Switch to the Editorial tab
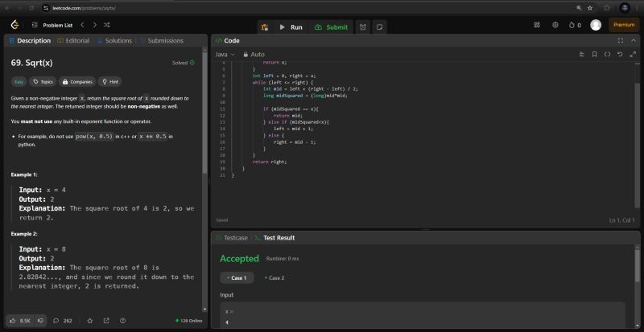This screenshot has width=644, height=332. click(73, 41)
